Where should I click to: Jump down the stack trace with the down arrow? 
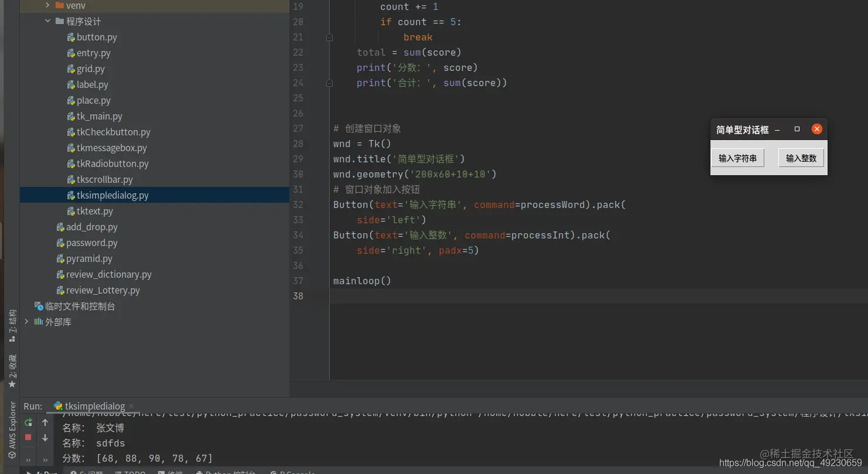tap(45, 438)
